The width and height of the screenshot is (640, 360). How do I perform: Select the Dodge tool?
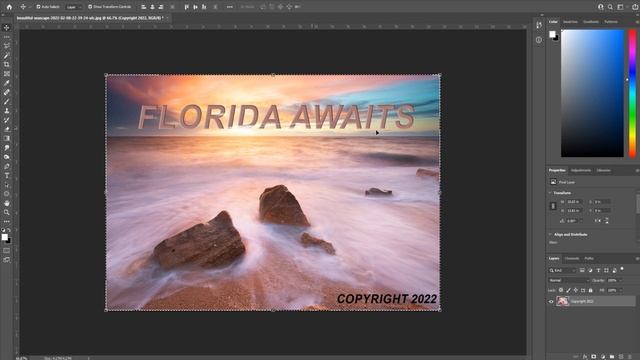point(7,157)
